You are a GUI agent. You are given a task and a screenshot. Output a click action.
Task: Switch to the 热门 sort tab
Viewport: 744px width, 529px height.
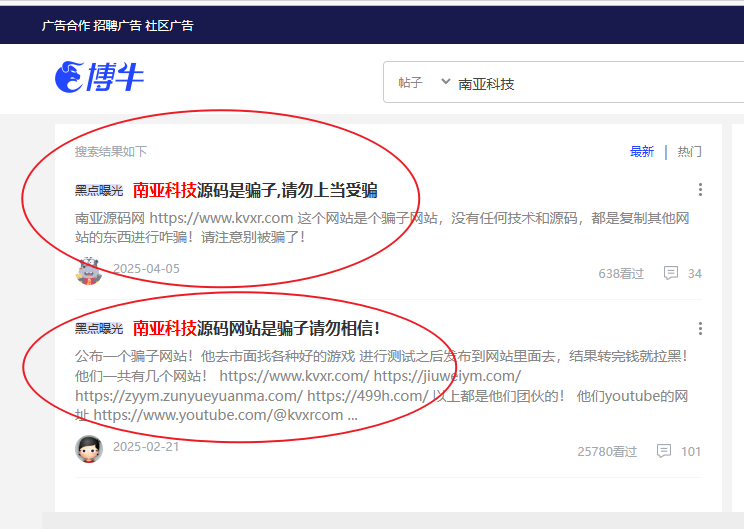[x=689, y=152]
